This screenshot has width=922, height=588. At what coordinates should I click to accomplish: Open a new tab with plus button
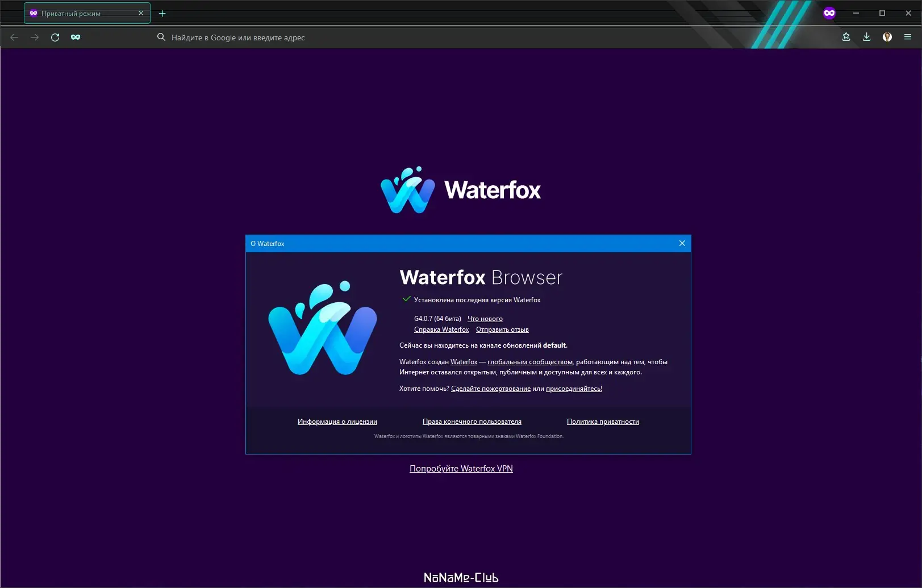coord(162,13)
